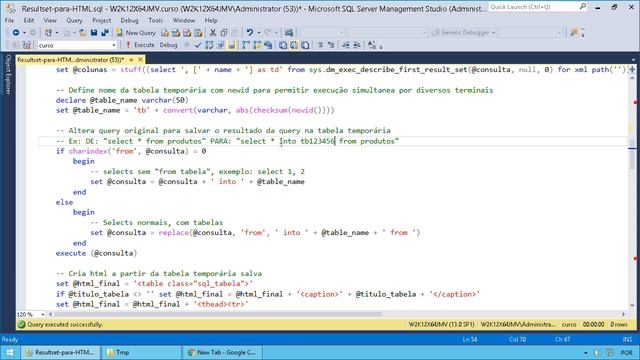This screenshot has width=640, height=360.
Task: Open the Tools menu
Action: (156, 20)
